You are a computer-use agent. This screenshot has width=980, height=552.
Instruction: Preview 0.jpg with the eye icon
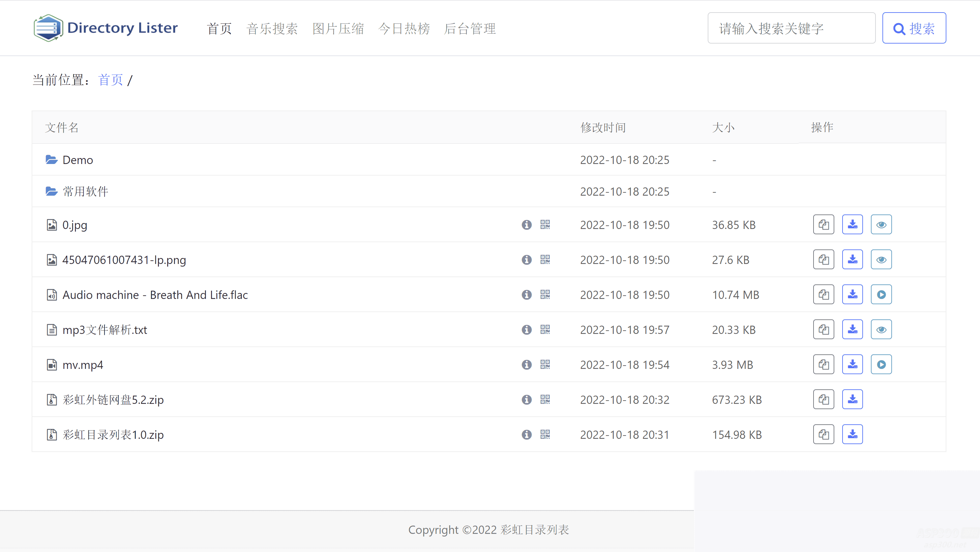click(x=881, y=225)
